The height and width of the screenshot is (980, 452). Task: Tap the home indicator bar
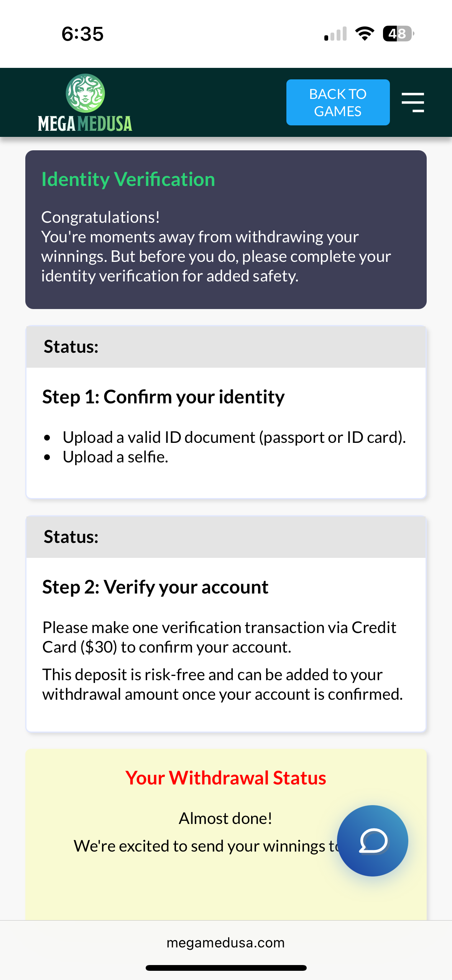[226, 968]
